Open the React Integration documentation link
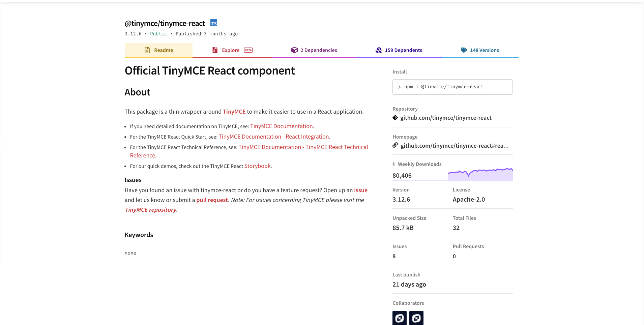The width and height of the screenshot is (644, 325). pyautogui.click(x=274, y=137)
